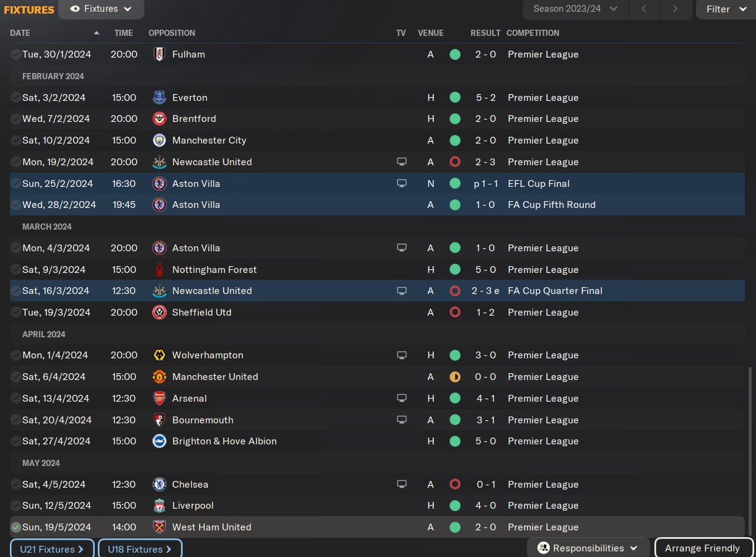
Task: Click the Liverpool club badge
Action: (159, 506)
